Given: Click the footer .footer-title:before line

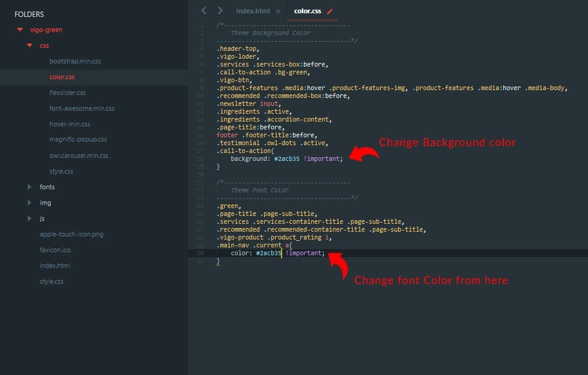Looking at the screenshot, I should (267, 135).
